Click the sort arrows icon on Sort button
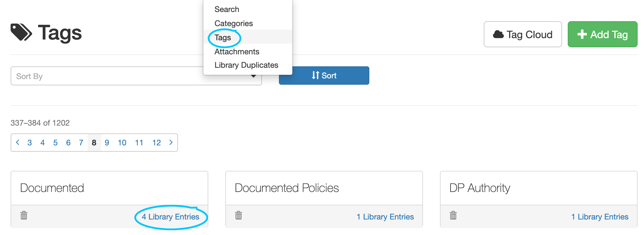 316,75
